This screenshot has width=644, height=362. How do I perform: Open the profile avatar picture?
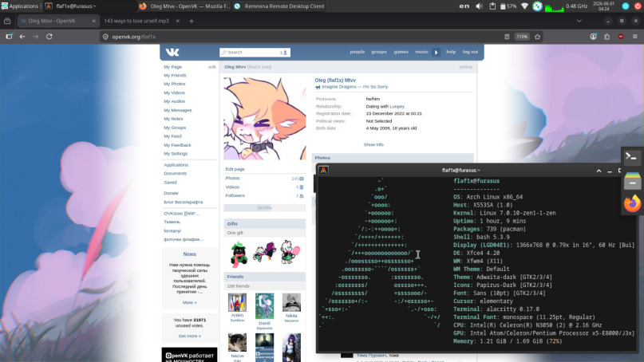(264, 118)
